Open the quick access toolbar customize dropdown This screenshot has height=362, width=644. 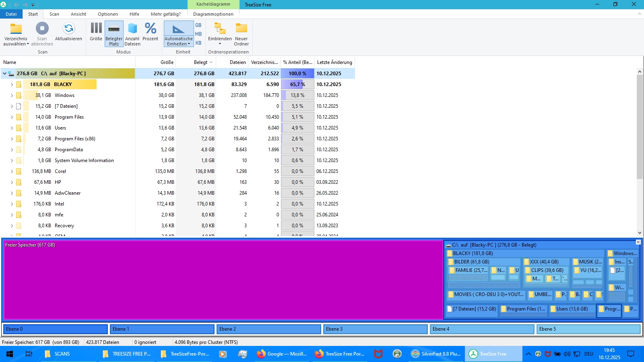[x=33, y=5]
